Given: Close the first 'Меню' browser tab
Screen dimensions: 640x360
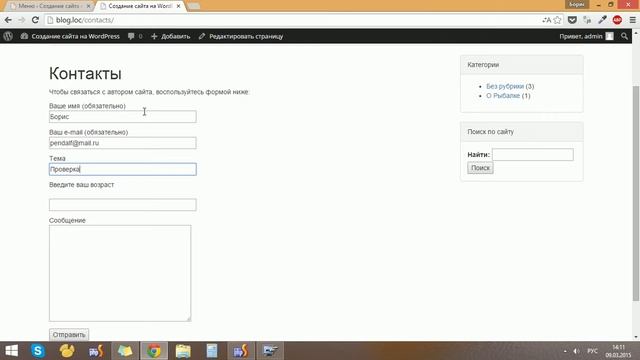Looking at the screenshot, I should [x=88, y=6].
